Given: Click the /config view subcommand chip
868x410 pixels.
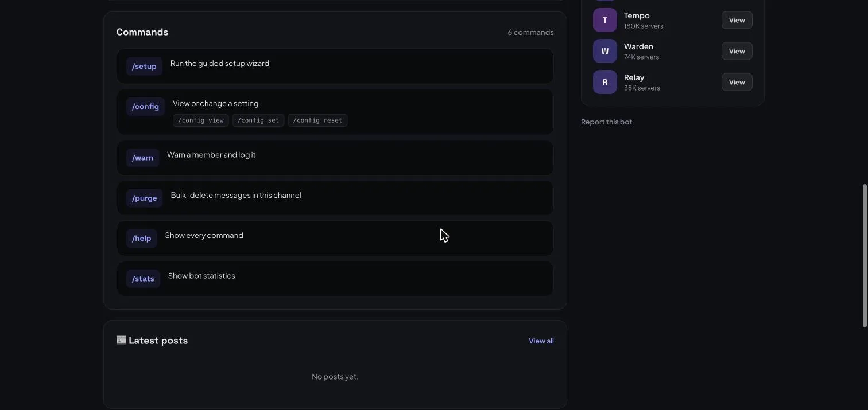Looking at the screenshot, I should [201, 120].
